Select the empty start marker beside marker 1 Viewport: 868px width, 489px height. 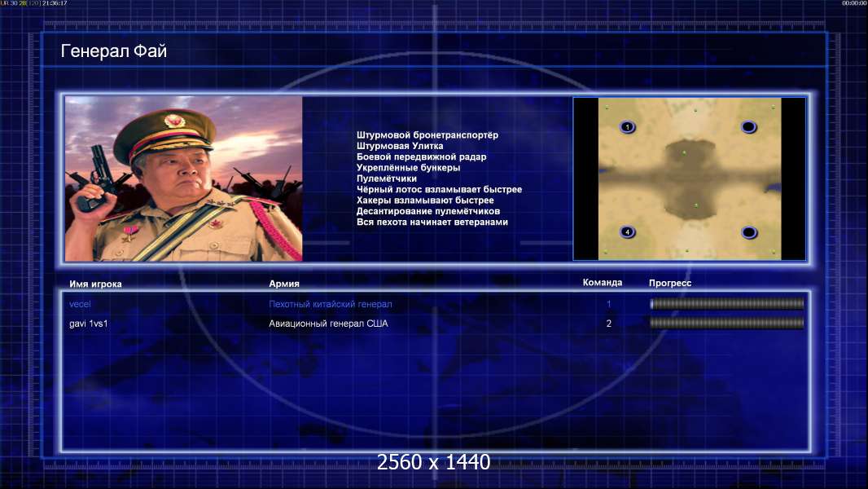pyautogui.click(x=748, y=127)
